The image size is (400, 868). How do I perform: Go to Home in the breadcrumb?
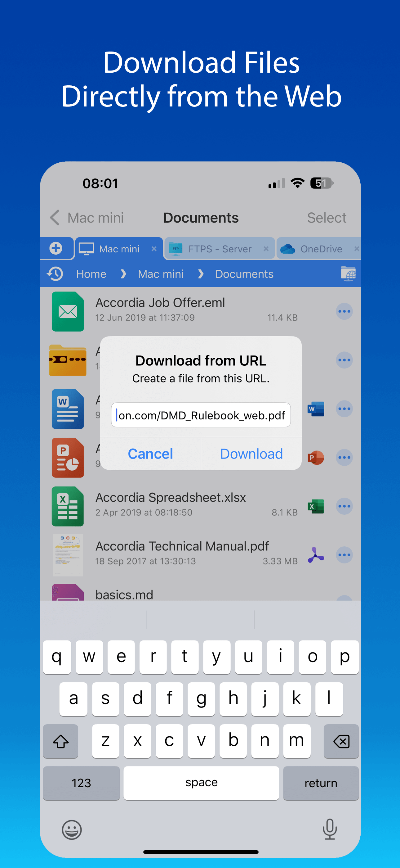point(91,274)
